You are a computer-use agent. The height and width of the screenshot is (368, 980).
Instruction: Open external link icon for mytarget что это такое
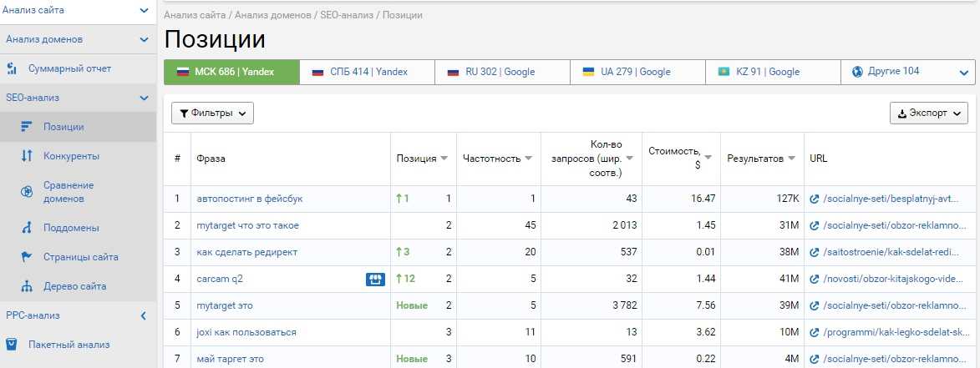tap(814, 226)
